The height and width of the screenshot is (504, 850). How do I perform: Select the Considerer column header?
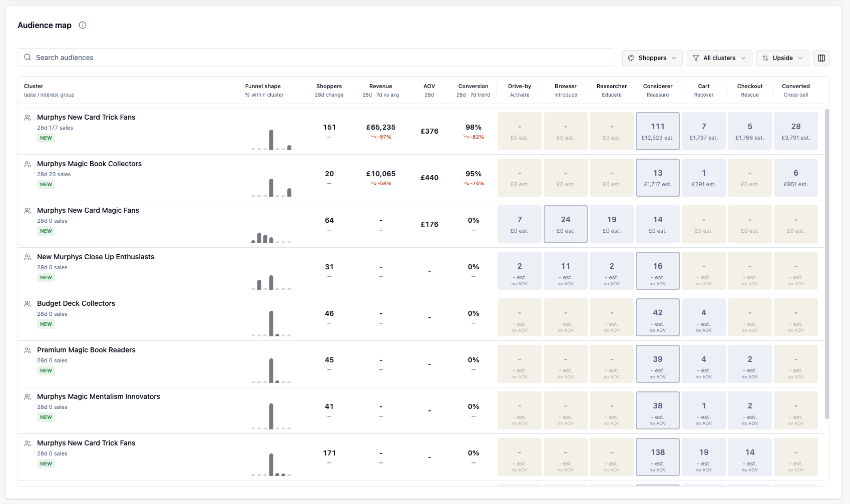[x=658, y=90]
